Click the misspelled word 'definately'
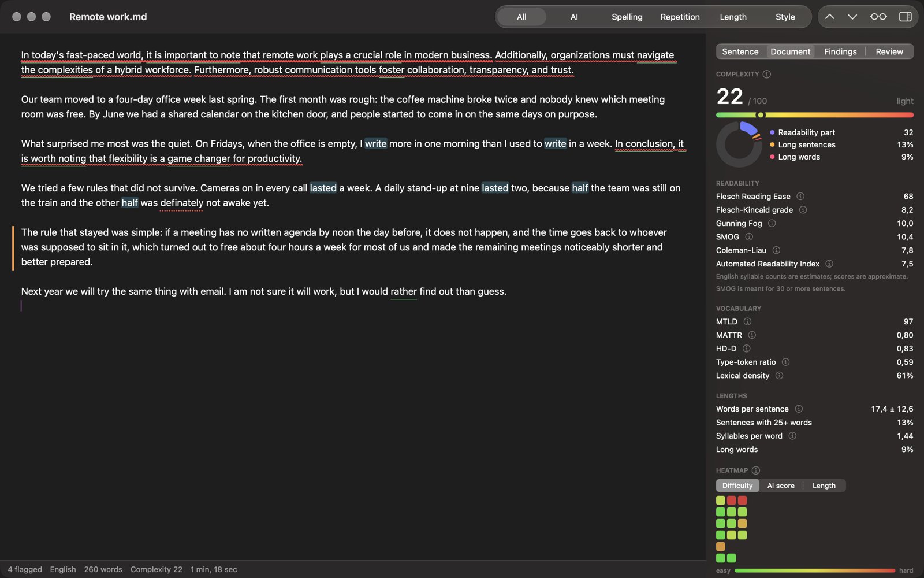 coord(181,203)
